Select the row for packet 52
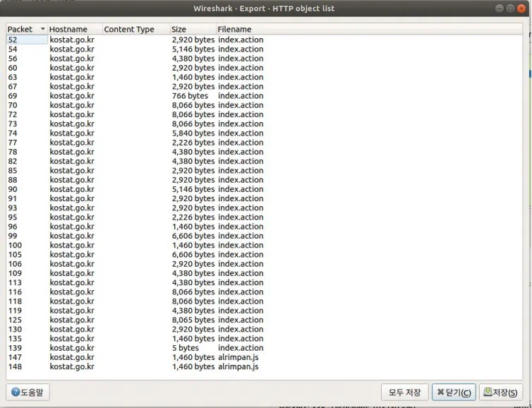Screen dimensions: 532x408 coord(265,40)
